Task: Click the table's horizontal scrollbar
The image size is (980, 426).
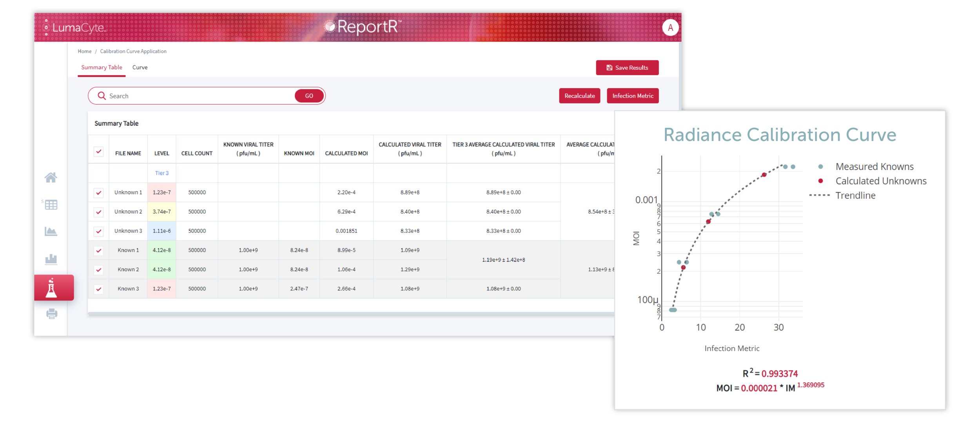Action: pyautogui.click(x=350, y=313)
